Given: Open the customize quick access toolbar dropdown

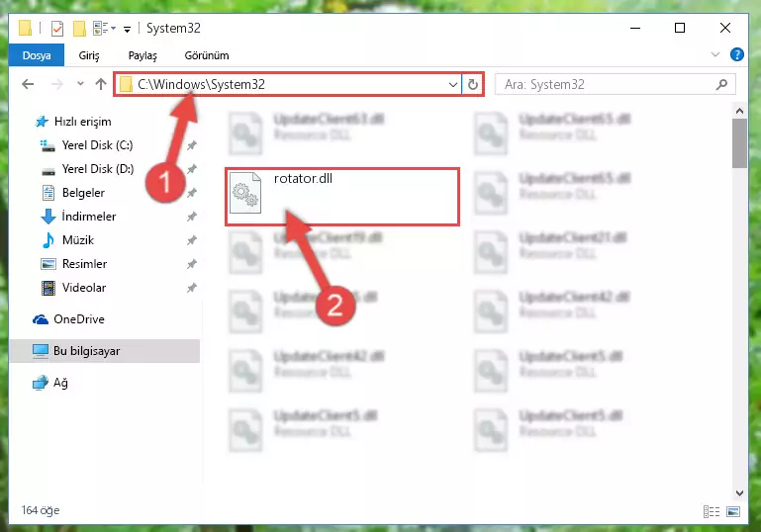Looking at the screenshot, I should tap(127, 29).
